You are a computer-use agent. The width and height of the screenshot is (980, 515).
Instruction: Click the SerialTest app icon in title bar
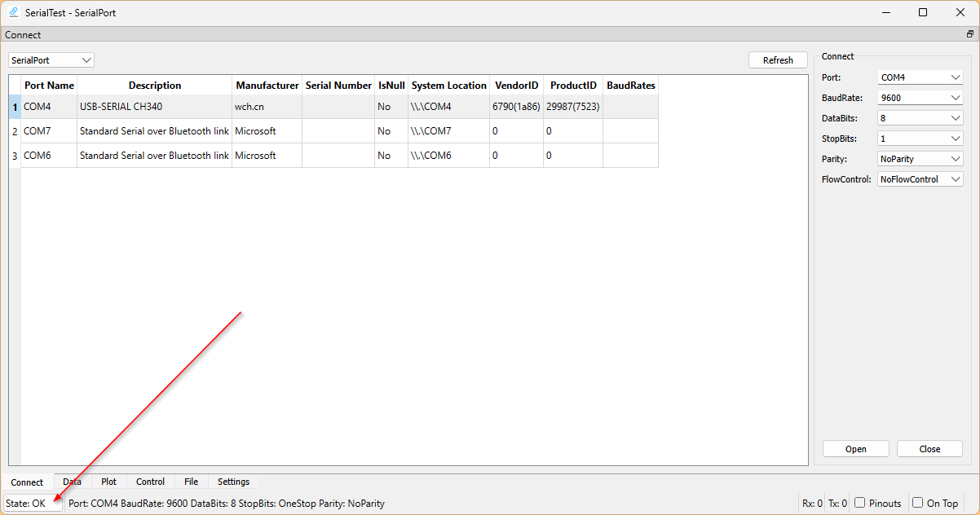pos(13,12)
